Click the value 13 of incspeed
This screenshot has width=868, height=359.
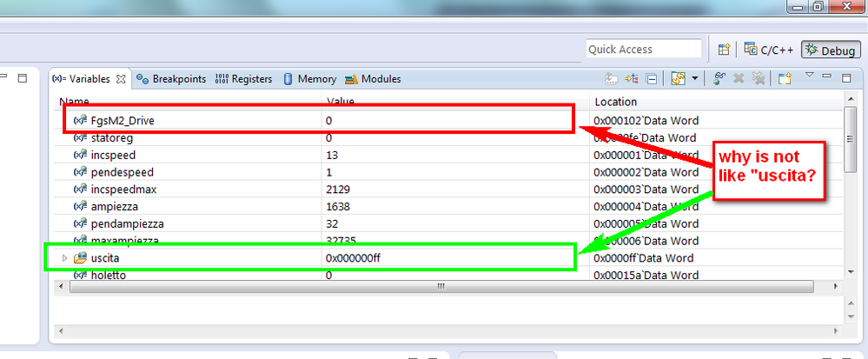(x=332, y=155)
